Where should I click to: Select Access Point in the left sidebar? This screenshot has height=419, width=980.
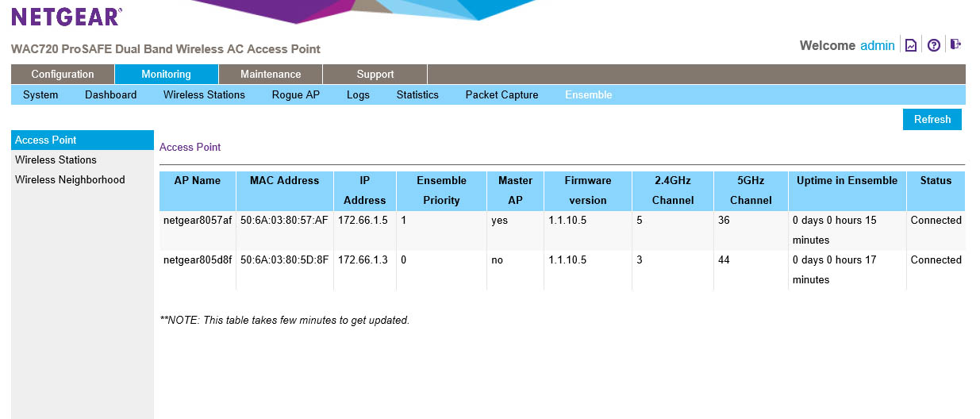83,140
